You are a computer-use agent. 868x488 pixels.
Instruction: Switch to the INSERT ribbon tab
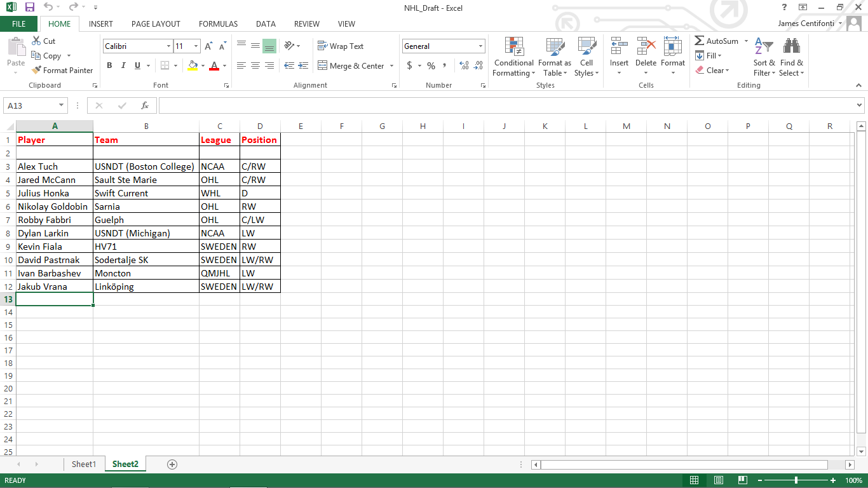tap(101, 24)
